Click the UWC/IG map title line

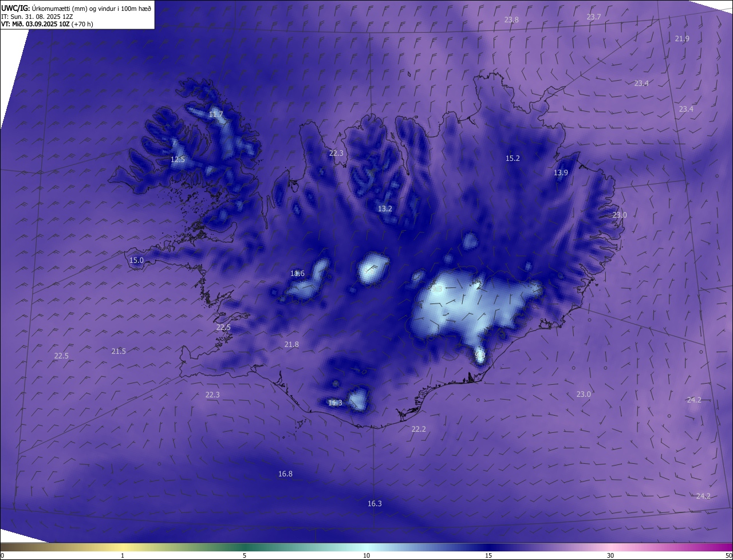[x=76, y=8]
